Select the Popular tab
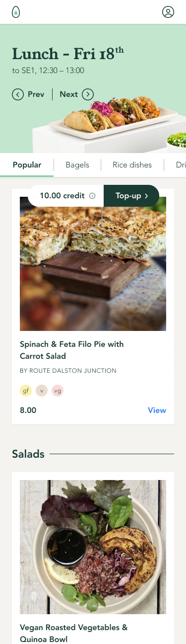The height and width of the screenshot is (644, 186). 27,165
